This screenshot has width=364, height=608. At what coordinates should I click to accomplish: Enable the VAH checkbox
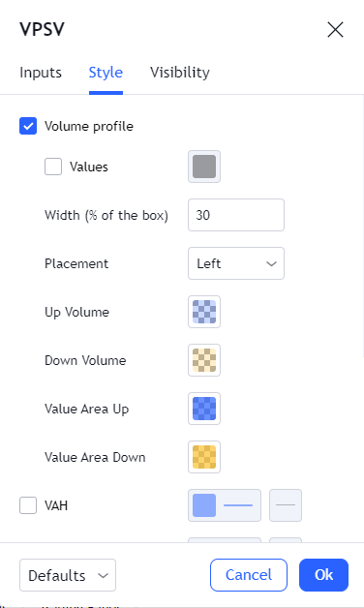(x=28, y=505)
